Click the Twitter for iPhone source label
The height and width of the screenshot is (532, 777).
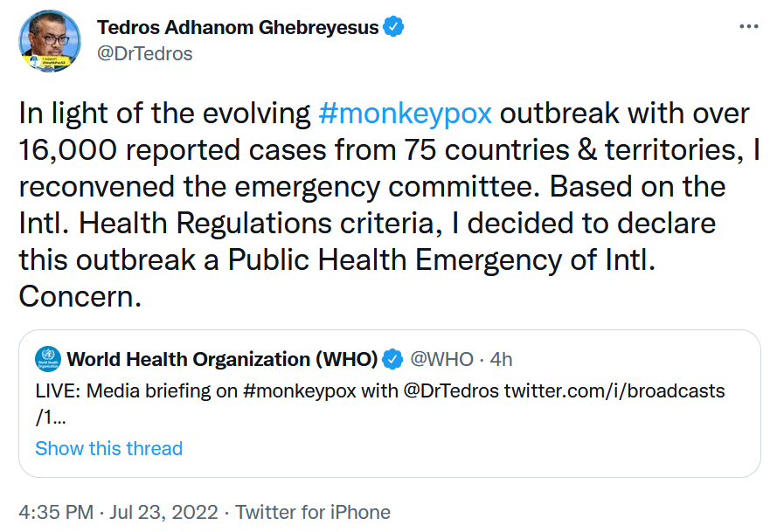point(313,512)
